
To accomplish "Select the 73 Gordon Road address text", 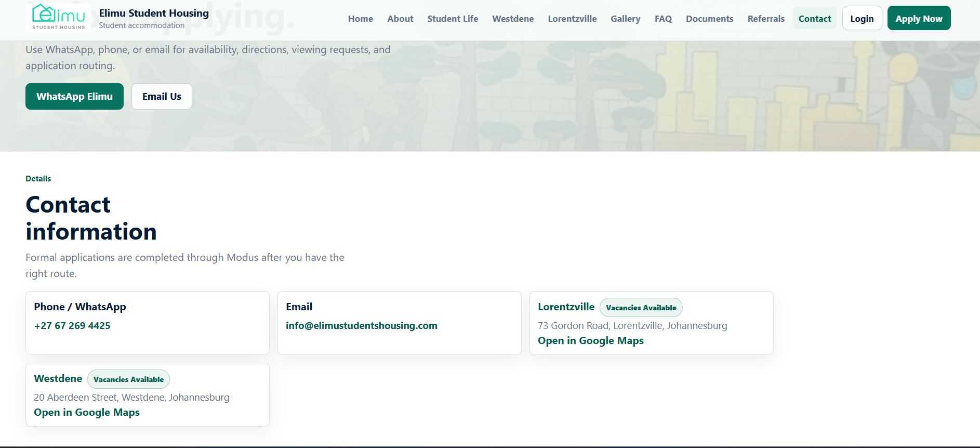I will [632, 326].
